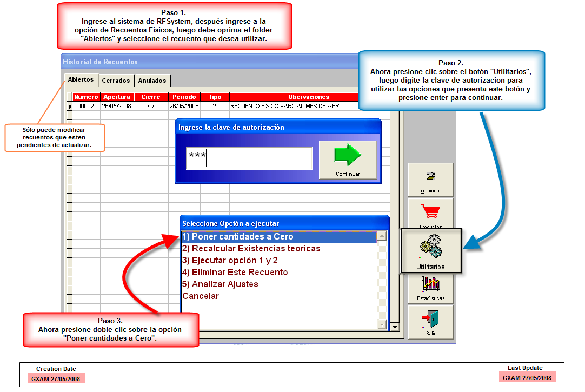Select 3) Ejecutar opción 1 y 2
Screen dimensions: 585x392
pos(230,261)
